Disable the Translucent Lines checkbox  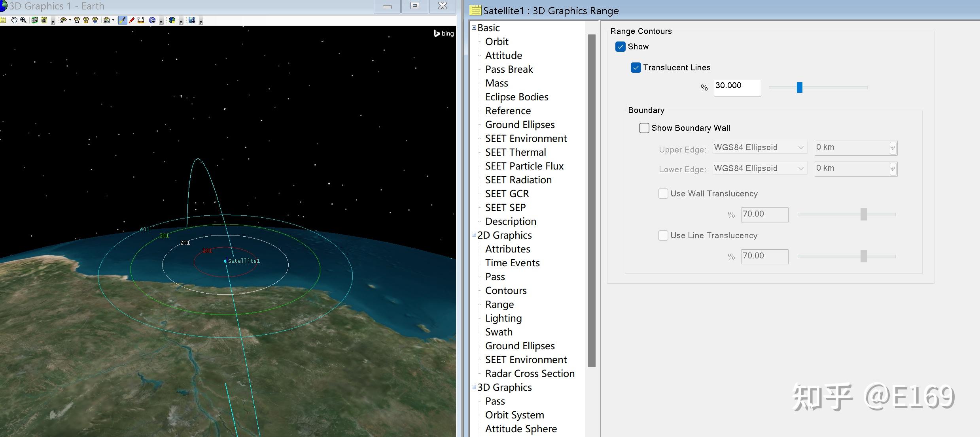636,68
